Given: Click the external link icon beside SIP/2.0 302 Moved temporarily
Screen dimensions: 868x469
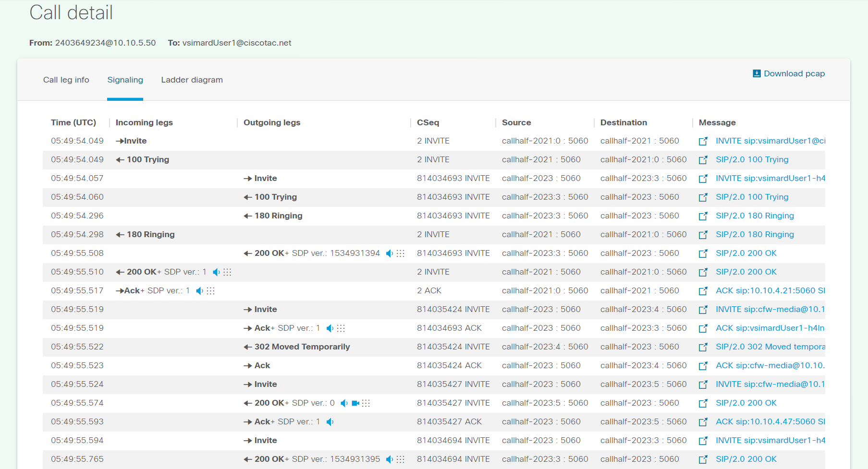Looking at the screenshot, I should 703,347.
